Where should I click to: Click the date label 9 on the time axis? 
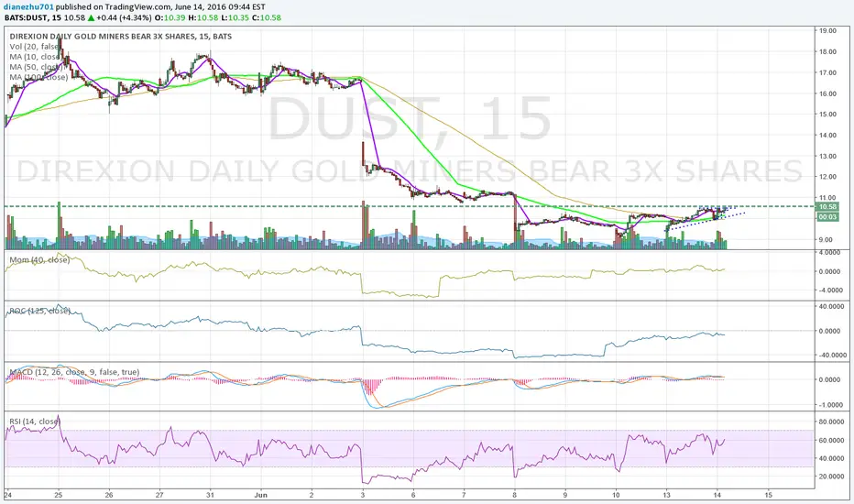tap(565, 495)
